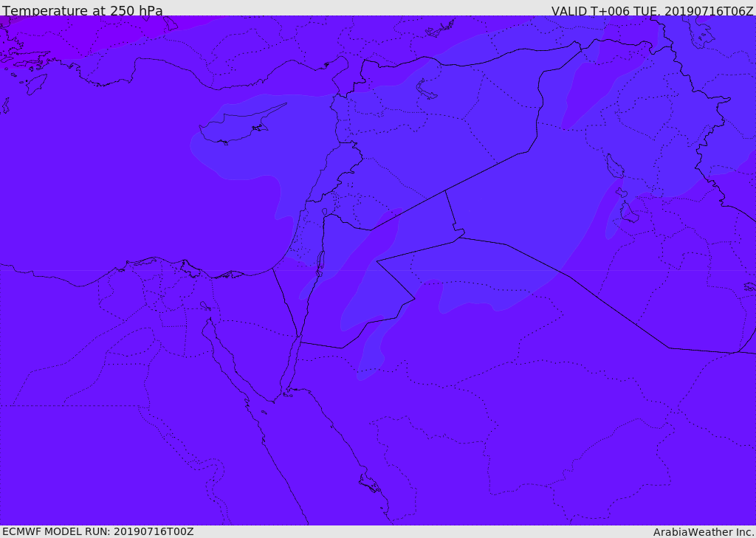
Task: Click the 'Temperature at 250 hPa' title
Action: tap(83, 10)
